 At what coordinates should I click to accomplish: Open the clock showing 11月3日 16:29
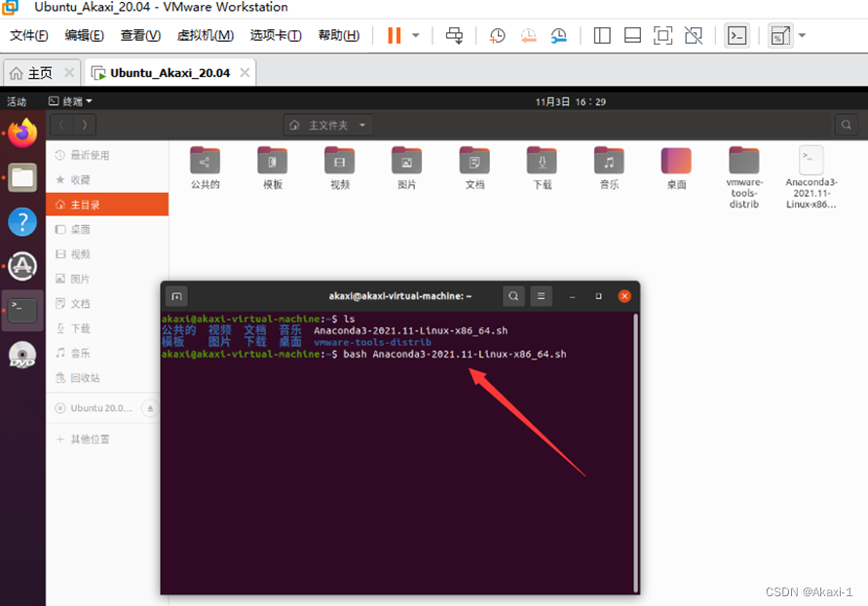570,102
